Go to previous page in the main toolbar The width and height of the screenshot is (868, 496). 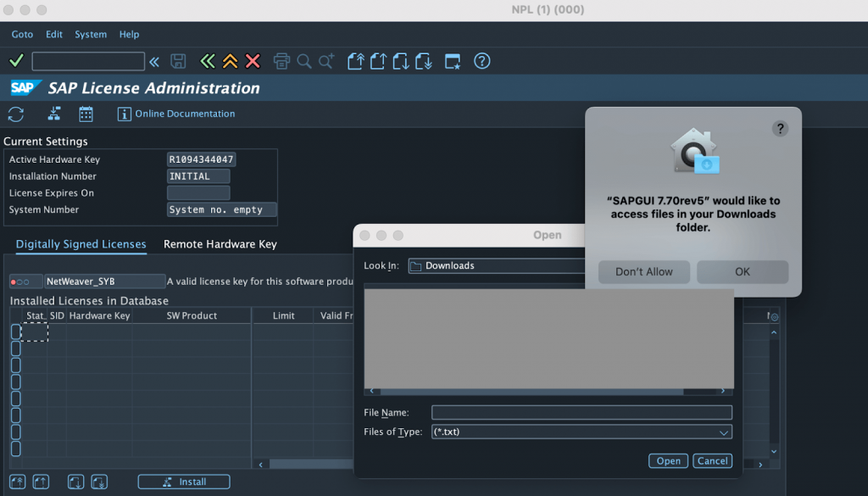click(378, 61)
